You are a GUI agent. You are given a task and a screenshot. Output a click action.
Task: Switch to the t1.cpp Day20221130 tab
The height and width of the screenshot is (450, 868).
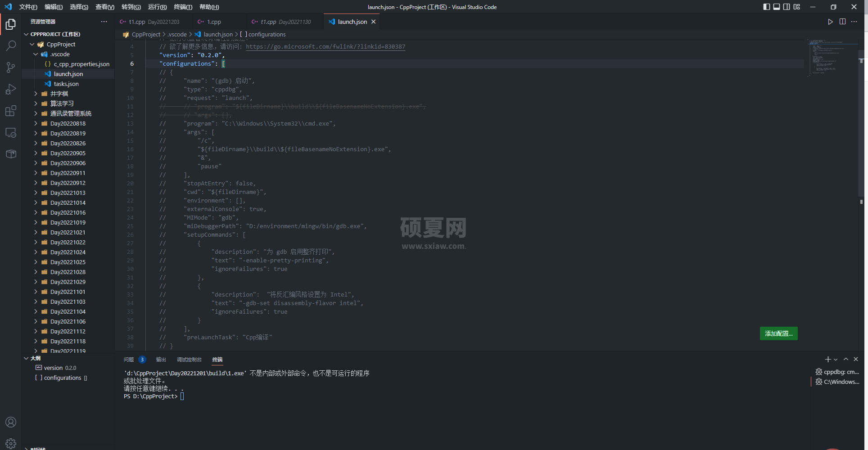[284, 22]
